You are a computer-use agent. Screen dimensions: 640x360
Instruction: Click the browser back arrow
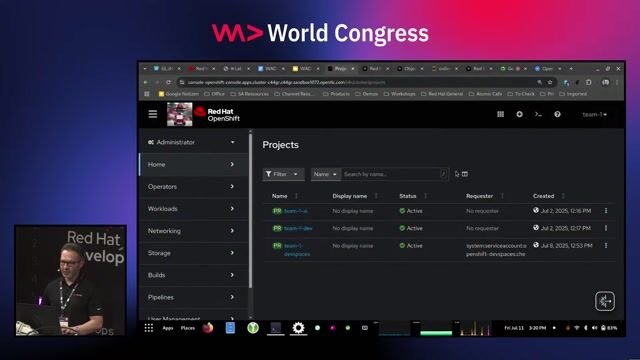click(146, 82)
